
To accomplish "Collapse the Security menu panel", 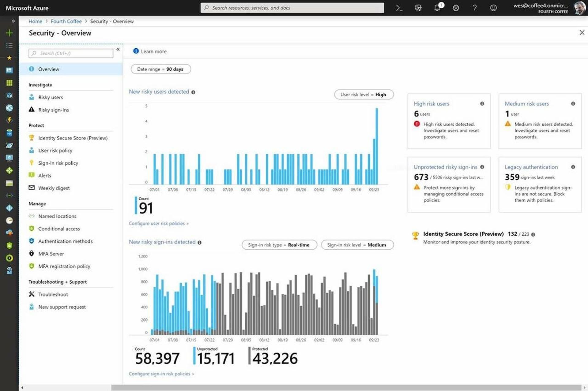I will pos(118,49).
